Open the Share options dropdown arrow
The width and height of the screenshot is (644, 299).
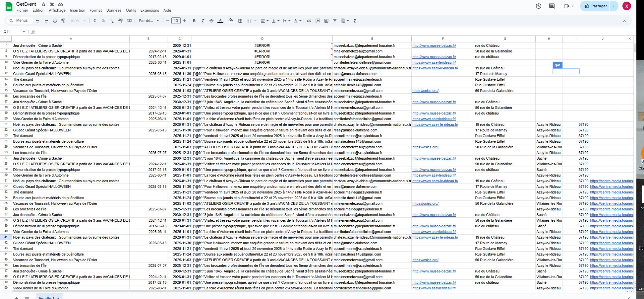click(614, 6)
